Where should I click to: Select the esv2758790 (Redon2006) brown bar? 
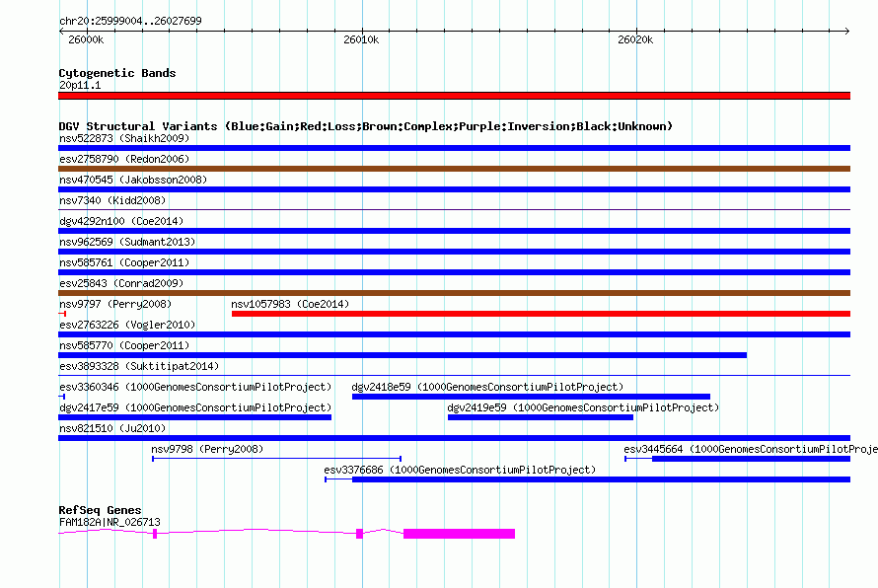pyautogui.click(x=454, y=169)
